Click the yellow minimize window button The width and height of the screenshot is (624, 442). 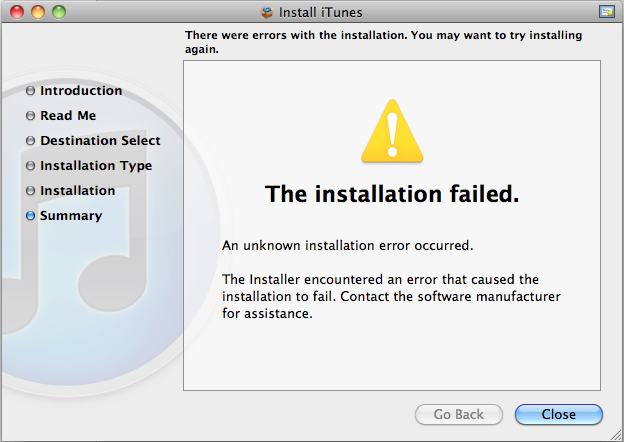coord(39,12)
